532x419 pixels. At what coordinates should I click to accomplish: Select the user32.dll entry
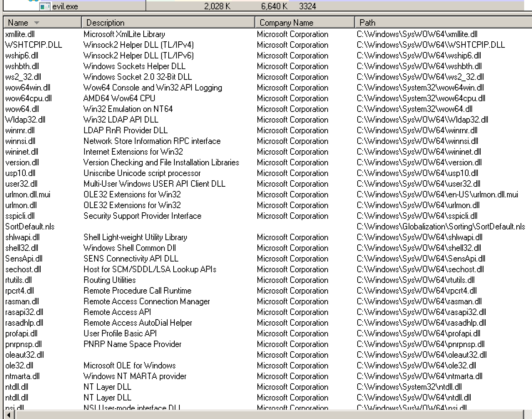tap(21, 184)
